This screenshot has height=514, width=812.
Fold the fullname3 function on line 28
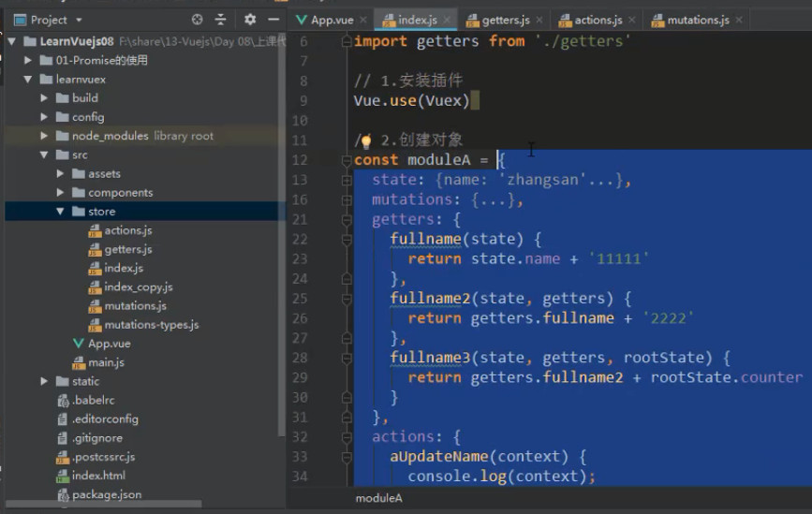[x=347, y=358]
